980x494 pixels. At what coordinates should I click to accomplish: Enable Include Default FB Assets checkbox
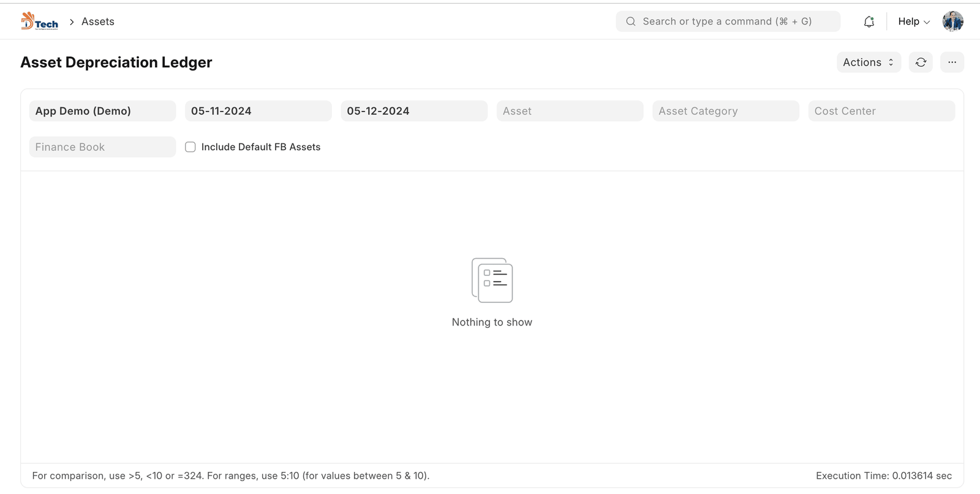pyautogui.click(x=190, y=147)
